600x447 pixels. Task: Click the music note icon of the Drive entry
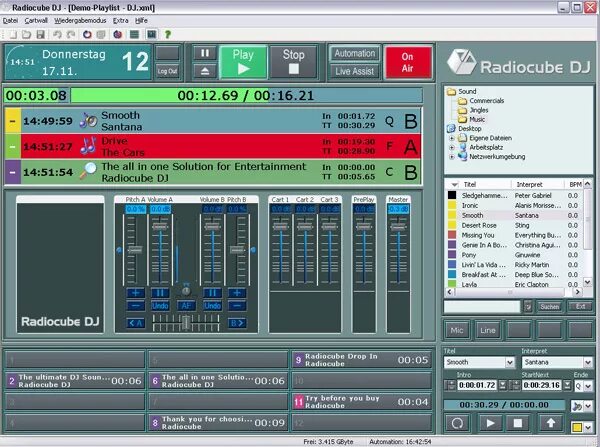pos(88,146)
